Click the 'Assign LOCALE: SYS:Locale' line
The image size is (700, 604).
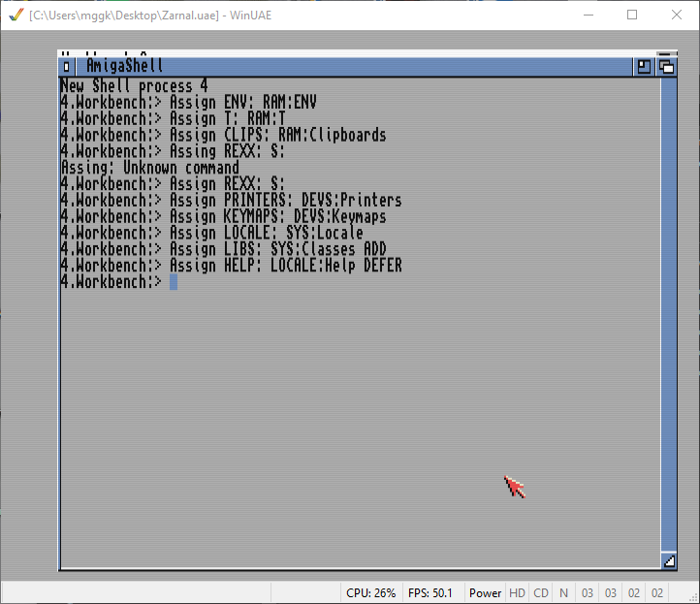[x=211, y=233]
